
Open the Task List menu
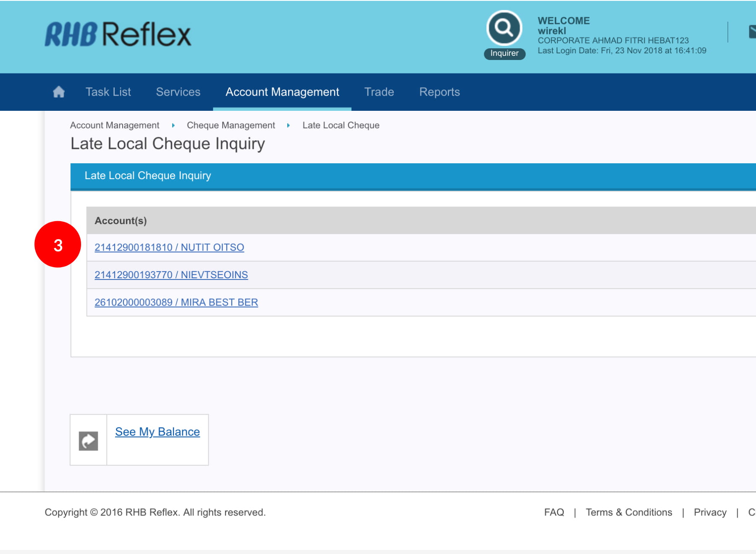(x=108, y=92)
